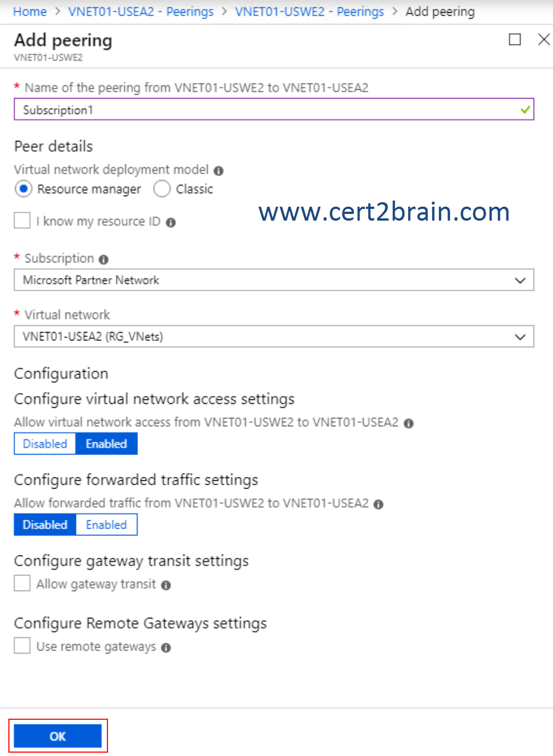Select the Classic deployment model radio
This screenshot has width=553, height=756.
pyautogui.click(x=162, y=189)
